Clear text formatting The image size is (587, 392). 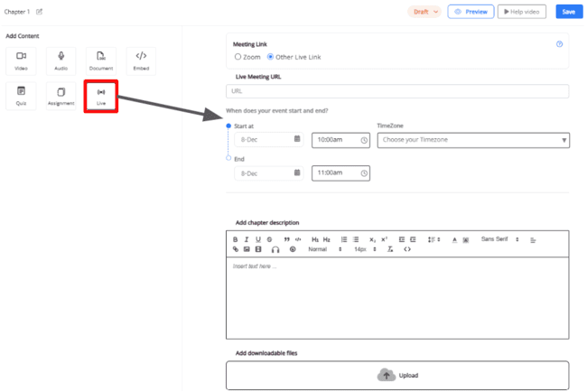(390, 249)
